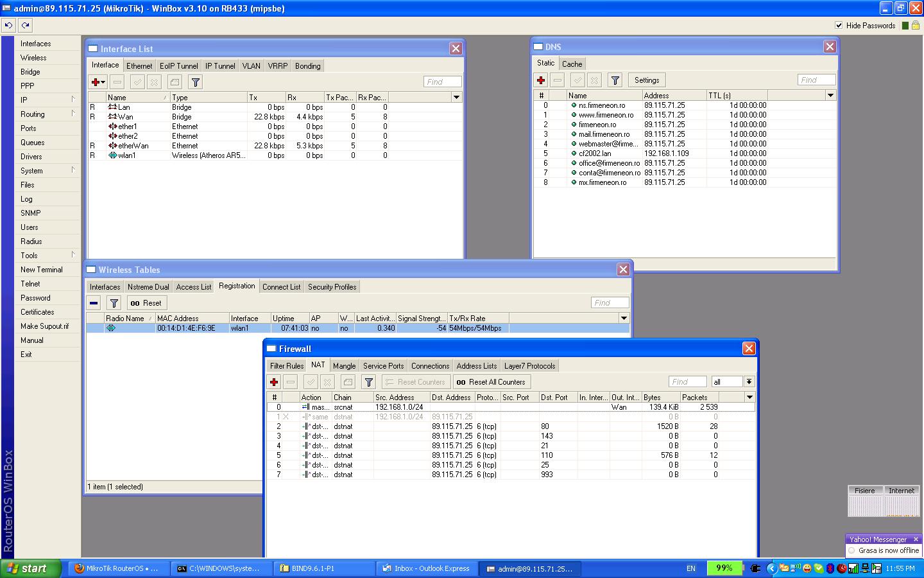Viewport: 924px width, 578px height.
Task: Add new entry in Interface List
Action: (x=98, y=82)
